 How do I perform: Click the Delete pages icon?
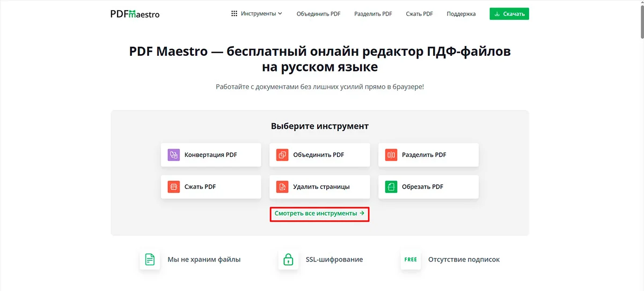pos(282,187)
